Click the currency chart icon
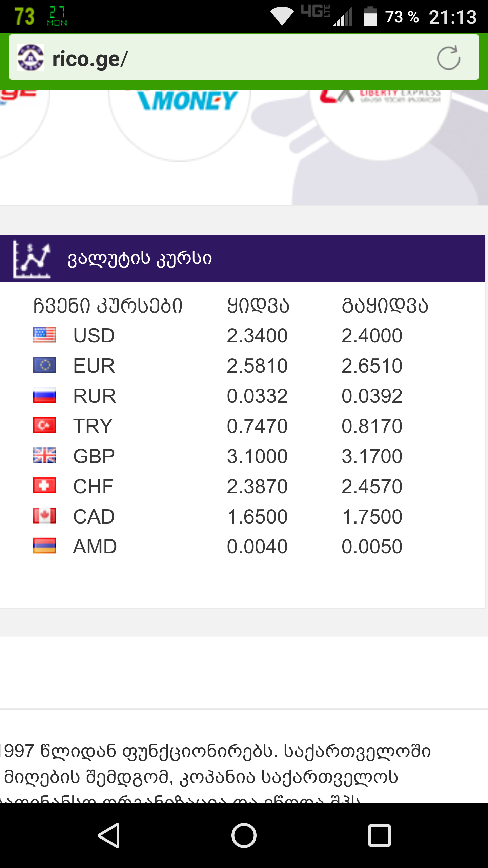Image resolution: width=488 pixels, height=868 pixels. coord(32,259)
